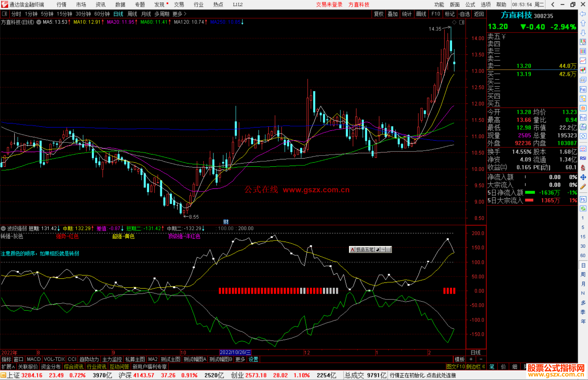Expand the 扩展 panel at bottom left
588x380 pixels.
tap(8, 367)
